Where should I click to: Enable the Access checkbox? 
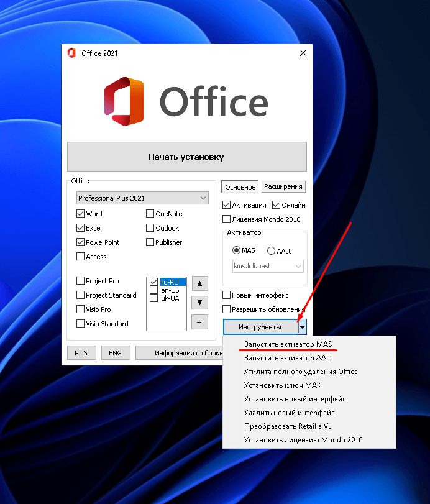tap(80, 257)
